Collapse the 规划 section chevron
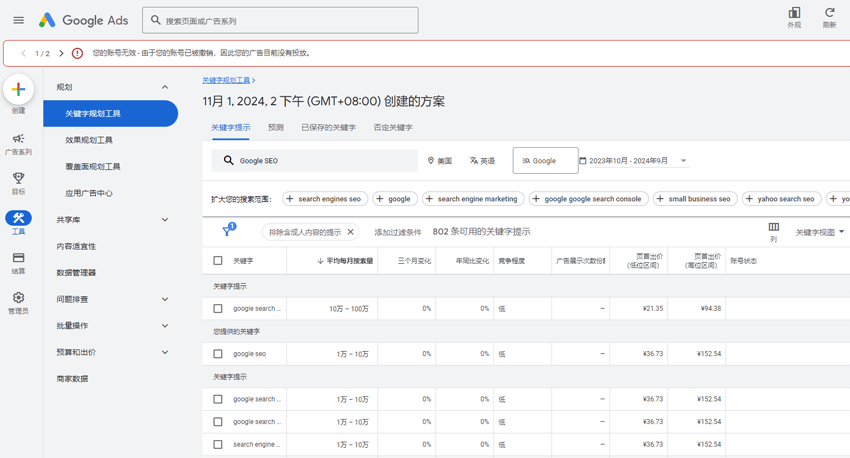 [165, 87]
